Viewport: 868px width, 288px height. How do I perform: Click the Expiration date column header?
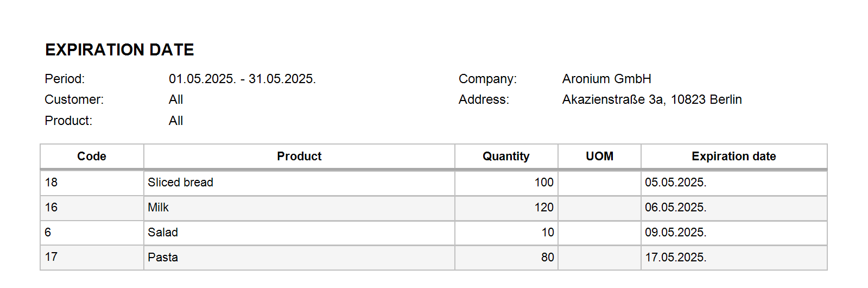[733, 156]
